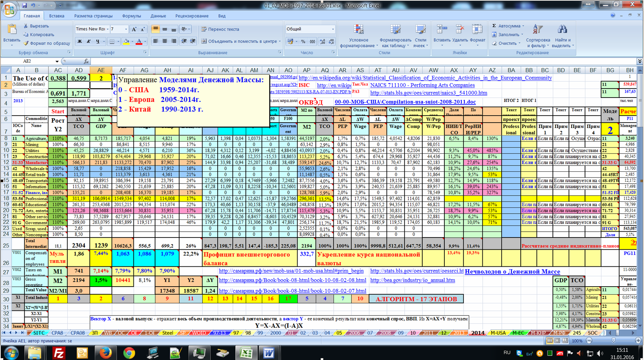Click the Sort and Filter (Сортировка и фильтр) icon
Viewport: 644px width, 360px height.
(538, 31)
